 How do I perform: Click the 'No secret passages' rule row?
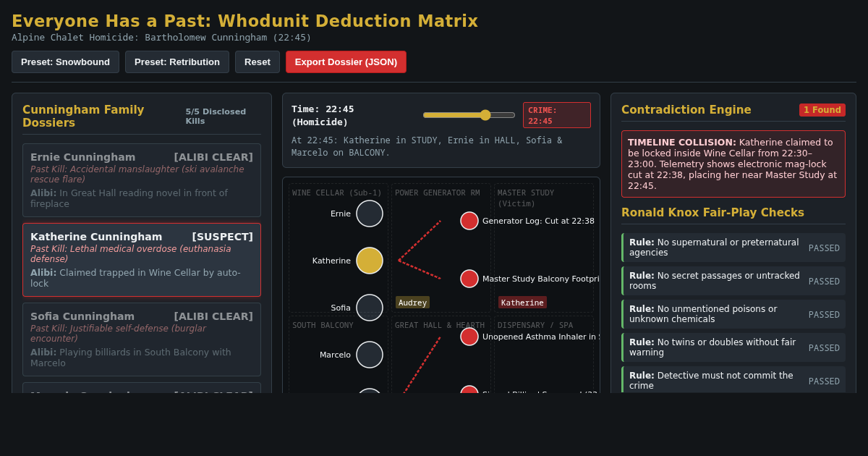[733, 281]
